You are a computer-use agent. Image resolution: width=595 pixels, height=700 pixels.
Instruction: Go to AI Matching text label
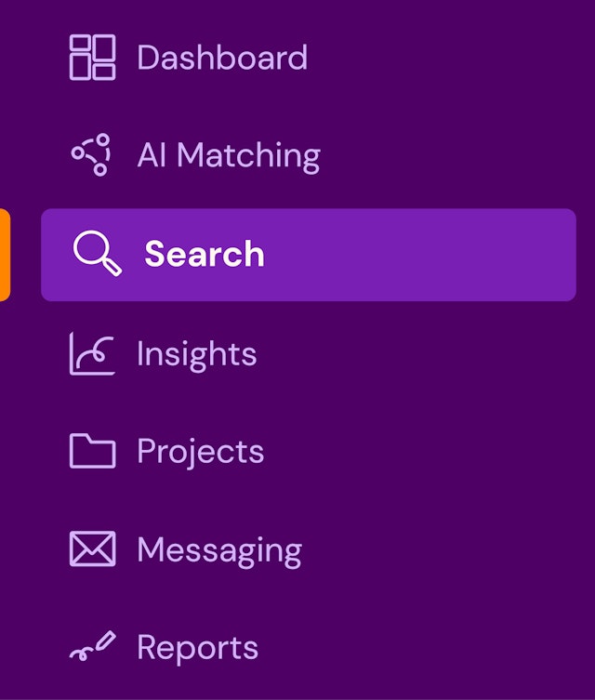[229, 155]
